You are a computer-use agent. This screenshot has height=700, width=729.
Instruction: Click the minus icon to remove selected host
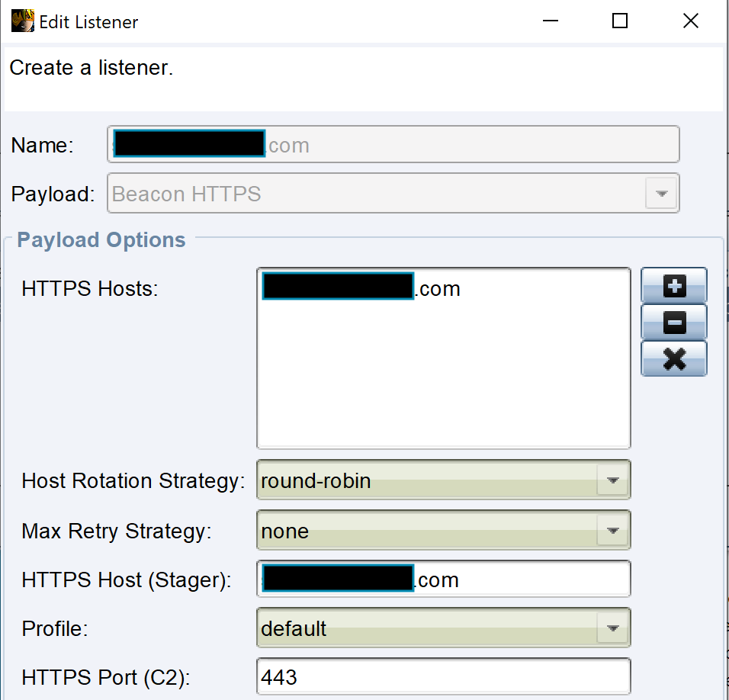click(674, 323)
